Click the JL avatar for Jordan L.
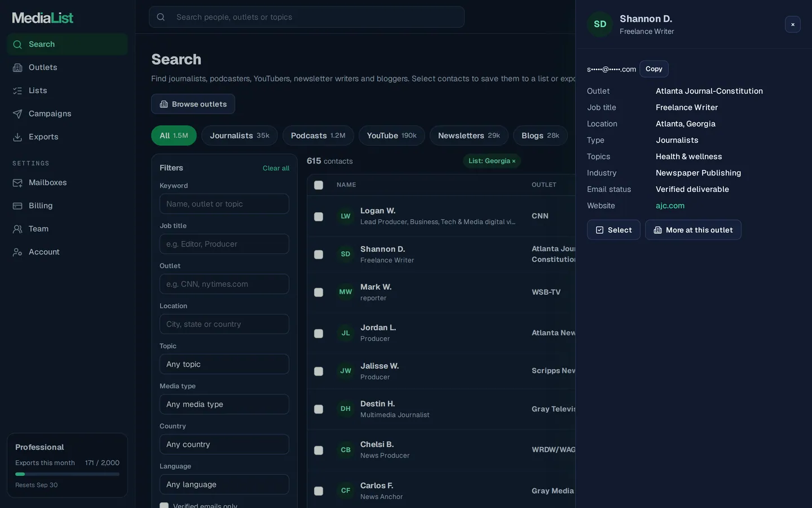The image size is (812, 508). point(346,333)
